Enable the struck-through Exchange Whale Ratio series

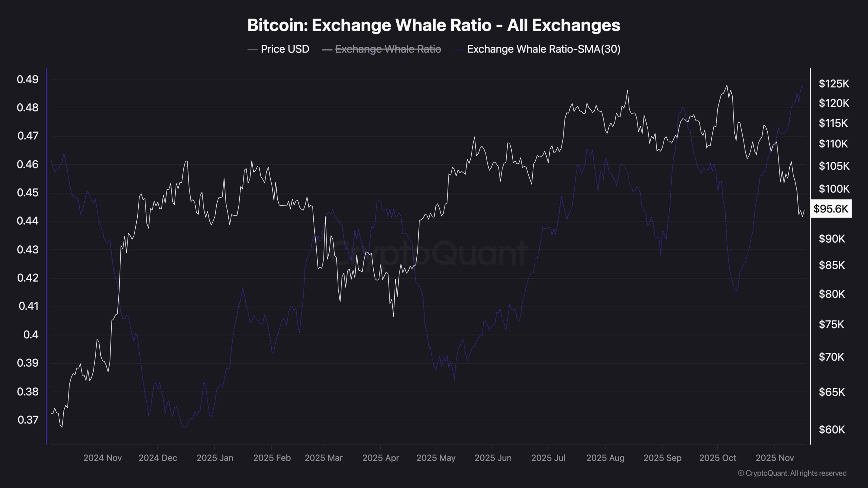[x=388, y=49]
